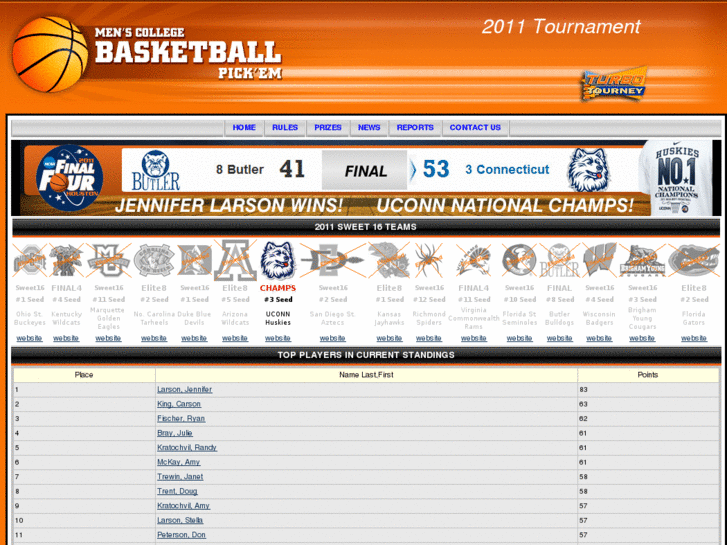
Task: Click the Florida St Seminoles logo
Action: tap(519, 260)
